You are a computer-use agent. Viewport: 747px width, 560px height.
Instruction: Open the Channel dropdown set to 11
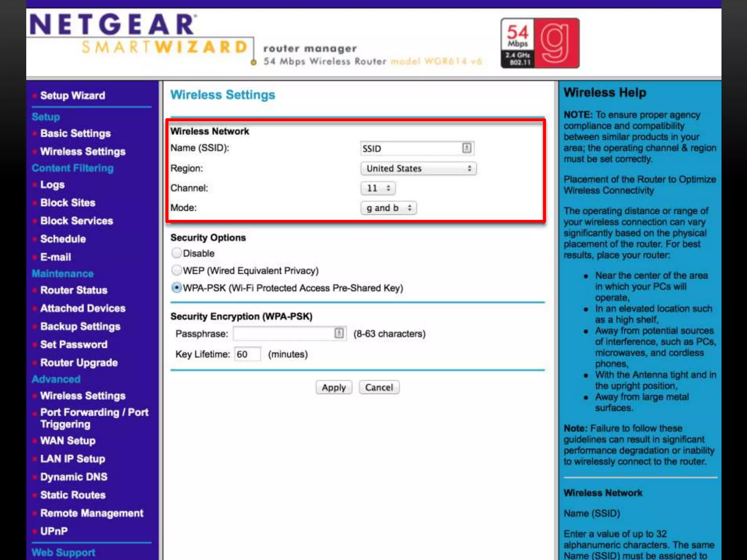[378, 188]
